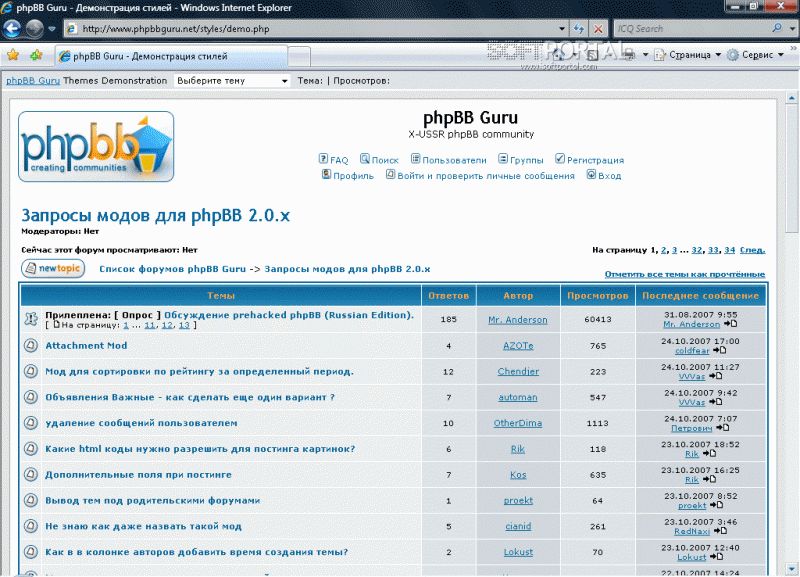Image resolution: width=800 pixels, height=577 pixels.
Task: Click Список форумов phpBB Guru breadcrumb
Action: click(172, 269)
